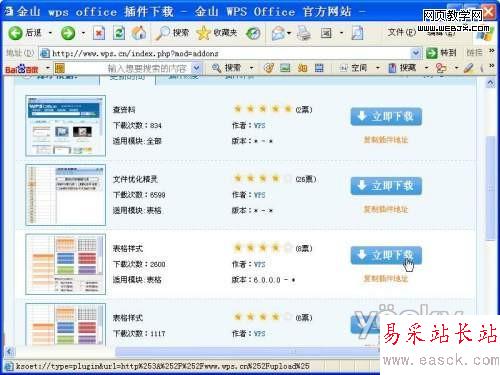This screenshot has width=500, height=375.
Task: Click the horizontal scrollbar left arrow
Action: tap(9, 351)
